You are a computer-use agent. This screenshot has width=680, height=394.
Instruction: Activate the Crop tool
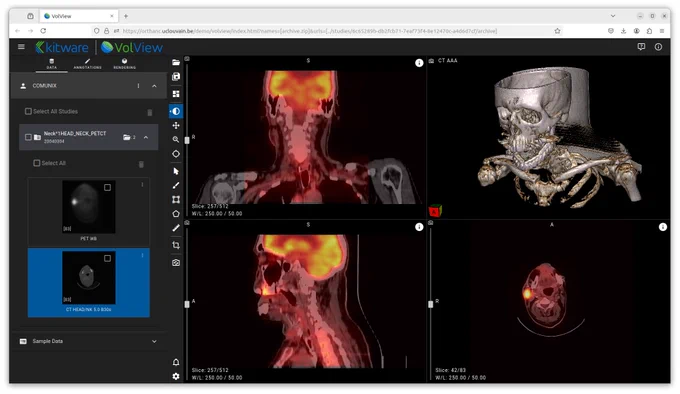pos(176,245)
